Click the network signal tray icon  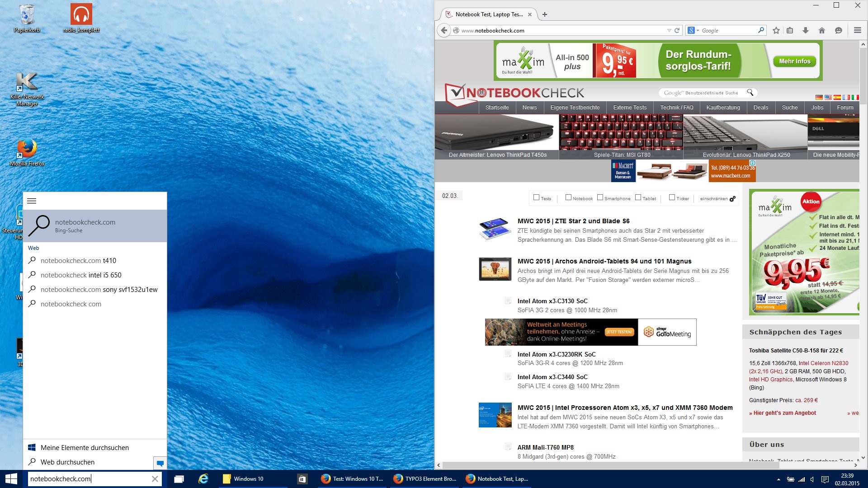pos(802,479)
